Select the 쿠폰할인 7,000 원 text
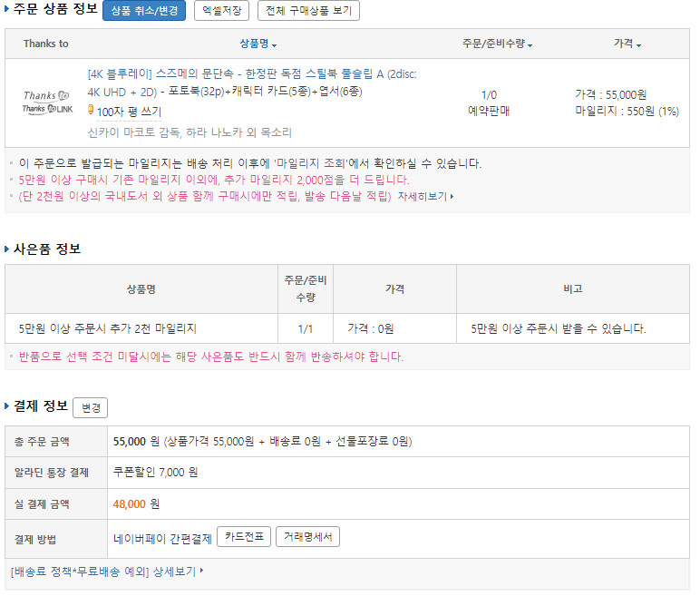 click(155, 473)
